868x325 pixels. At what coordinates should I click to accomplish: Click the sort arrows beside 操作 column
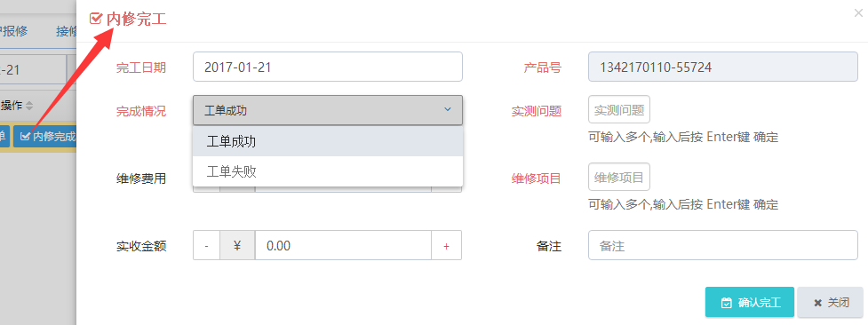click(x=29, y=106)
